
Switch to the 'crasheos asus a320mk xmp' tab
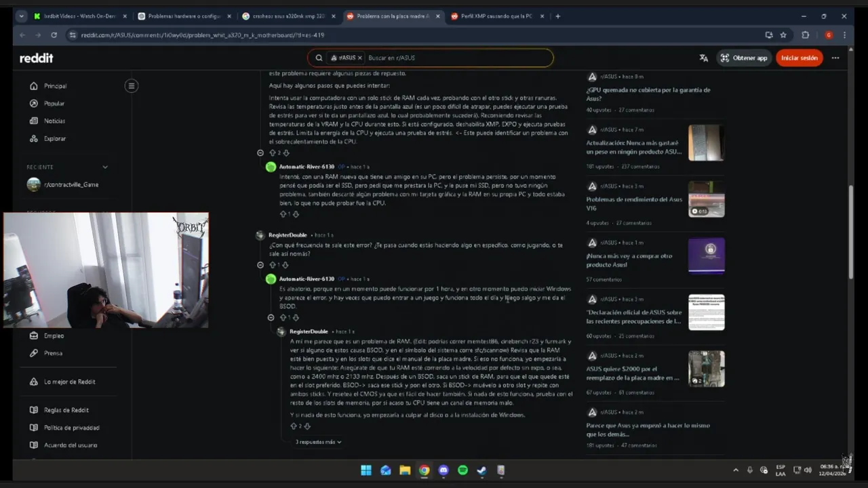(288, 16)
